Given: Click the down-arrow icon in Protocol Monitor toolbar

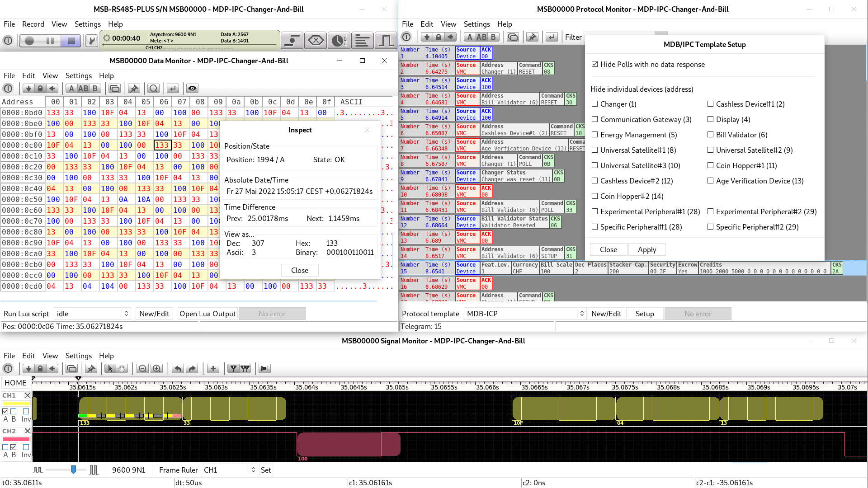Looking at the screenshot, I should click(426, 37).
